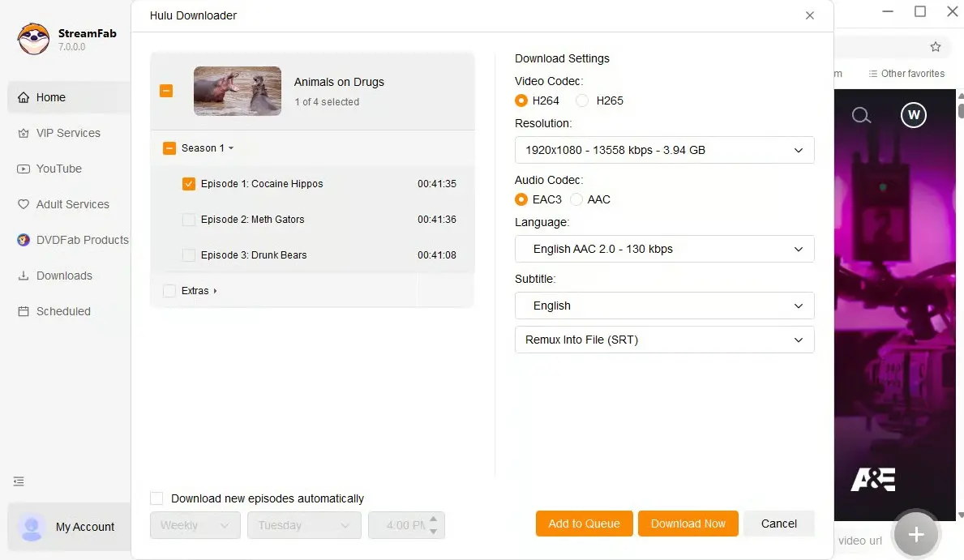
Task: Click the VIP Services crown icon
Action: [x=24, y=134]
